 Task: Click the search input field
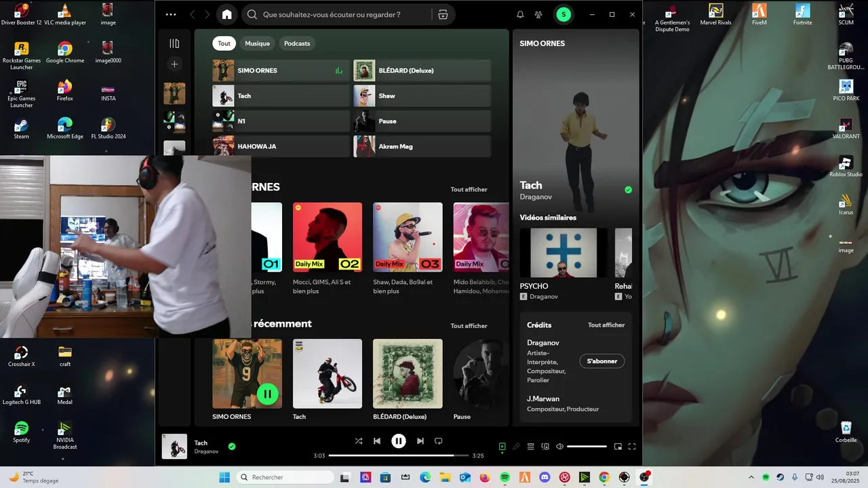339,14
